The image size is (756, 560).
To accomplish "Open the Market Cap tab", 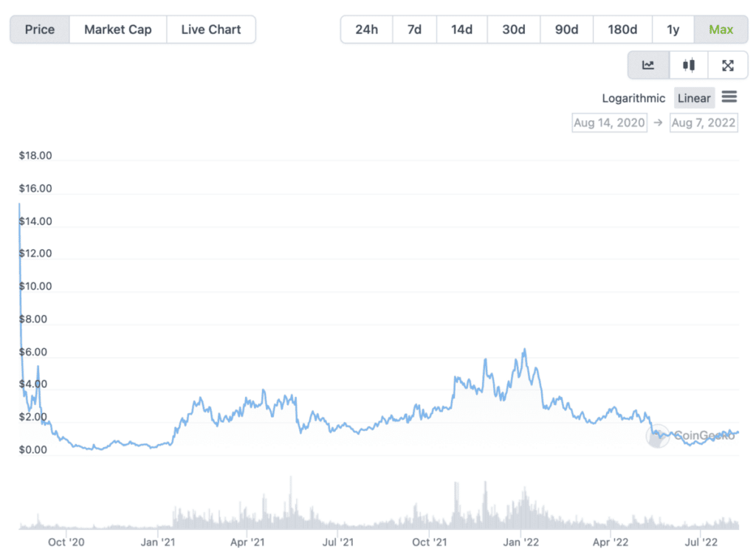I will click(118, 30).
